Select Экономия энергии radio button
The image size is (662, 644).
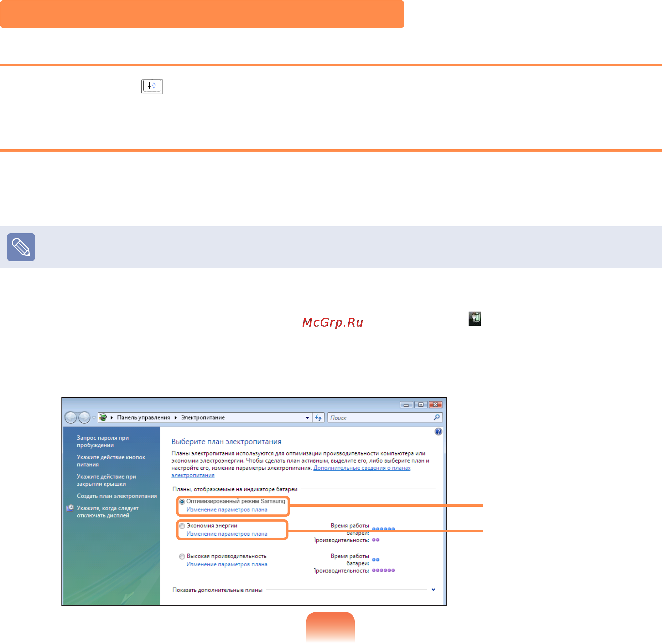pyautogui.click(x=182, y=526)
